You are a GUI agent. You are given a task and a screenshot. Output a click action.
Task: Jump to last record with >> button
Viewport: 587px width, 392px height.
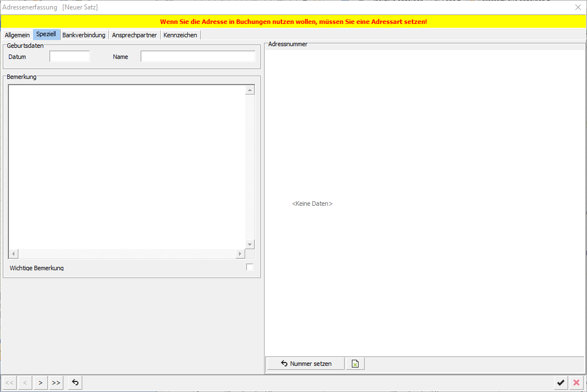pyautogui.click(x=56, y=383)
